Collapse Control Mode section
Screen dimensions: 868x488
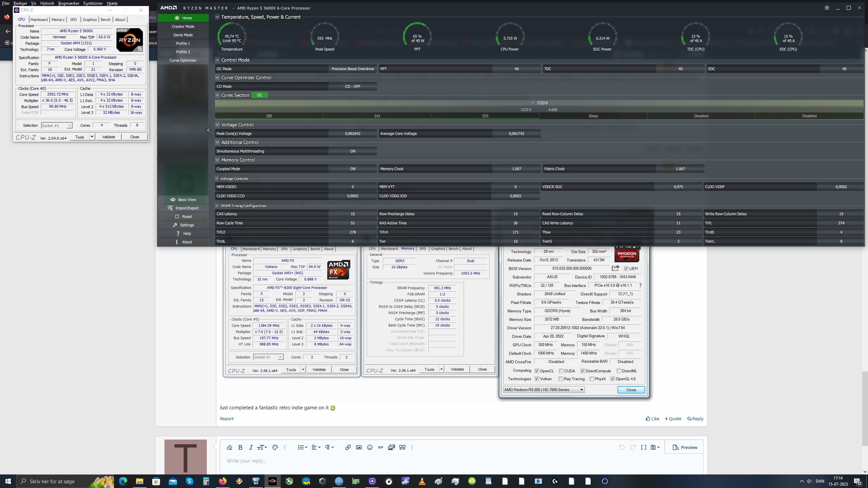[x=217, y=60]
